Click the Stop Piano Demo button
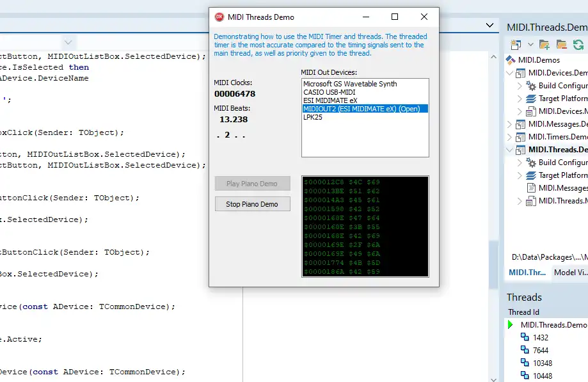 tap(252, 204)
